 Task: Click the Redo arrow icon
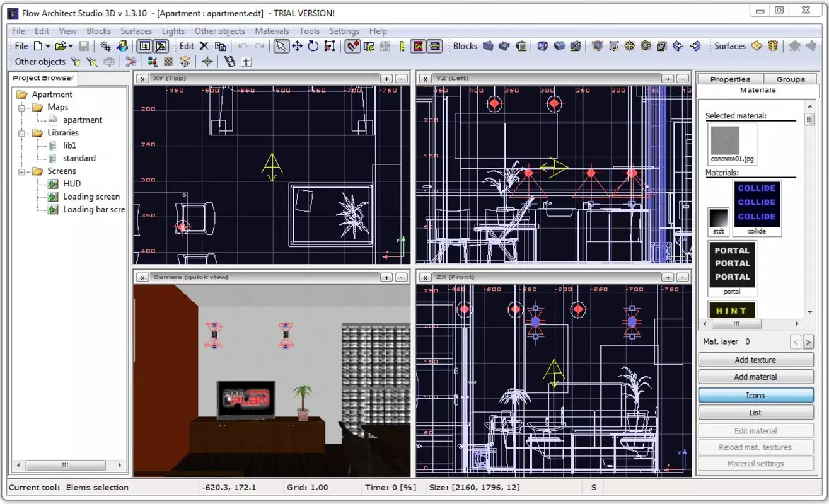(259, 46)
